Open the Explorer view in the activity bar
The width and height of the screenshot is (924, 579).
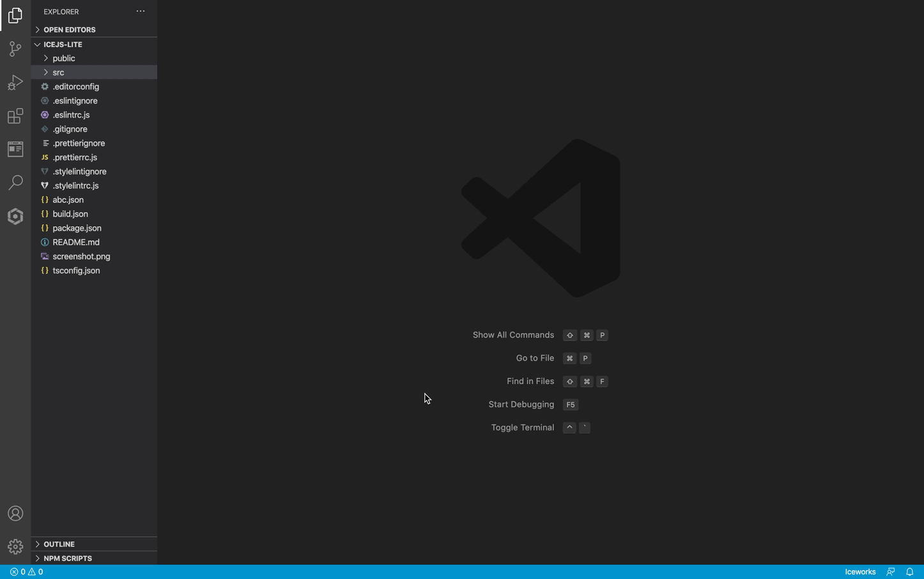15,15
